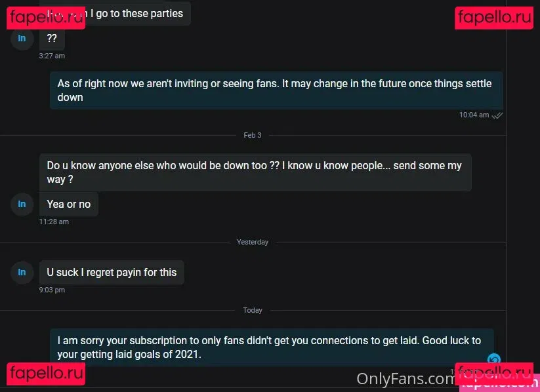Click the bottom-right fapello.ru watermark
540x392 pixels.
[x=494, y=374]
